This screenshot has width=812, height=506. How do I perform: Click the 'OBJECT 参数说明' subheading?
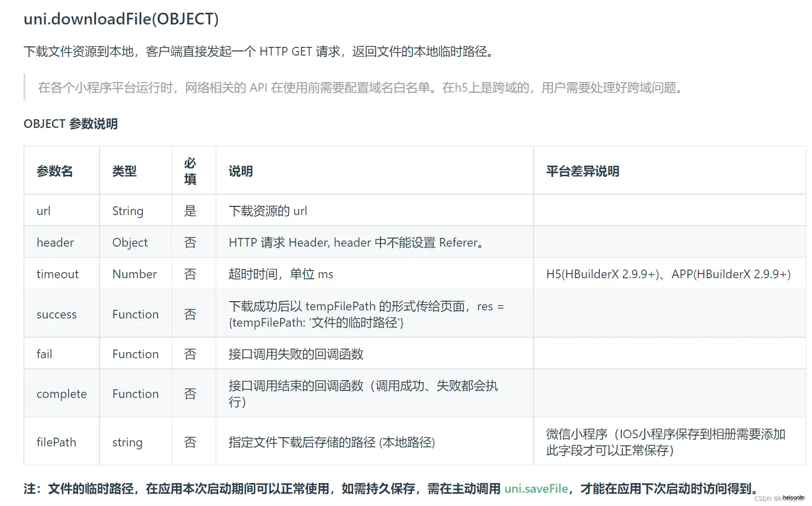click(x=71, y=124)
